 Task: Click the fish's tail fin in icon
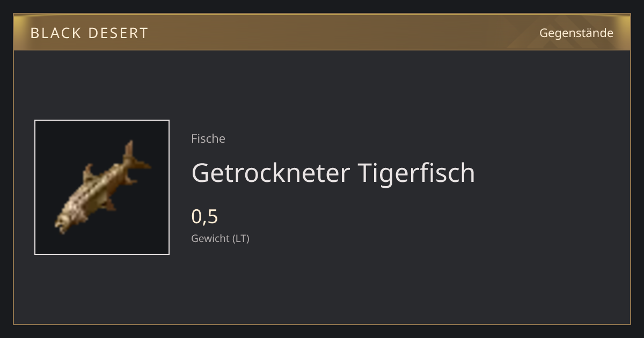(134, 156)
